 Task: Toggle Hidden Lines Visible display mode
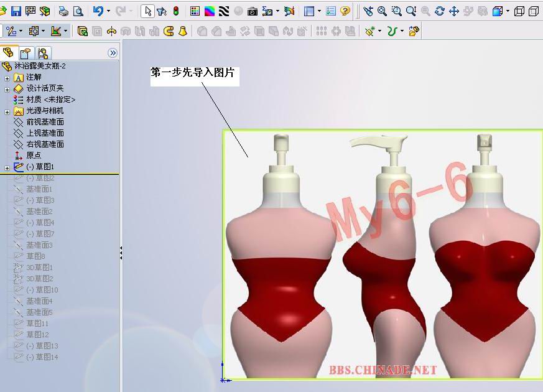coord(534,11)
